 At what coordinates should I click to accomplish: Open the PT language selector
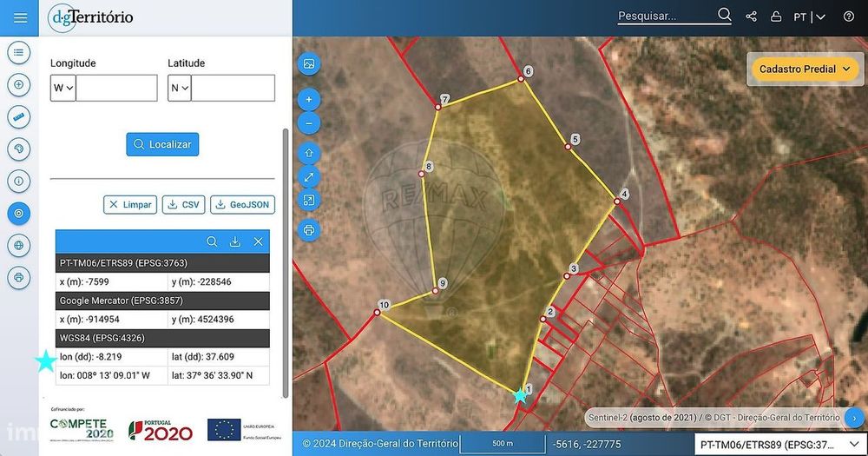(x=809, y=17)
